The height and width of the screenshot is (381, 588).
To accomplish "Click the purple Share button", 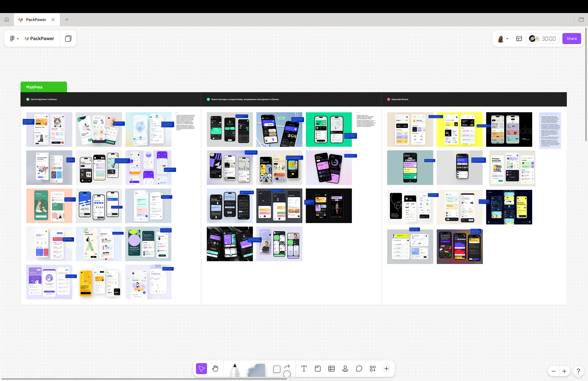I will click(x=571, y=39).
